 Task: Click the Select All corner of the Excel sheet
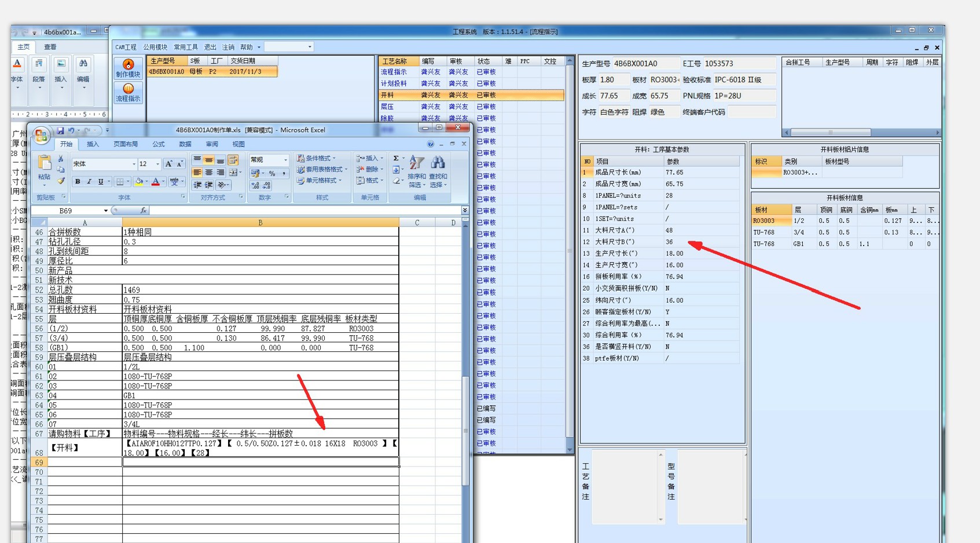click(x=39, y=222)
